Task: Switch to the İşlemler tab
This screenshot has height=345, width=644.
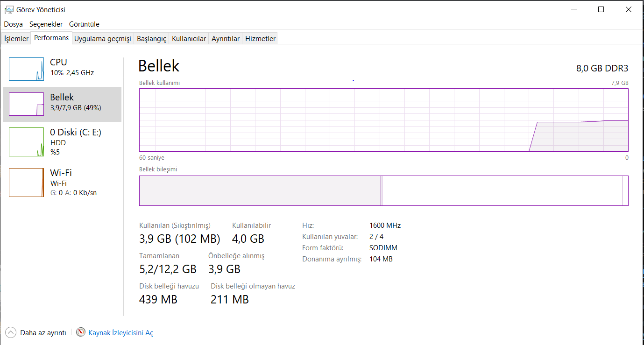Action: coord(16,39)
